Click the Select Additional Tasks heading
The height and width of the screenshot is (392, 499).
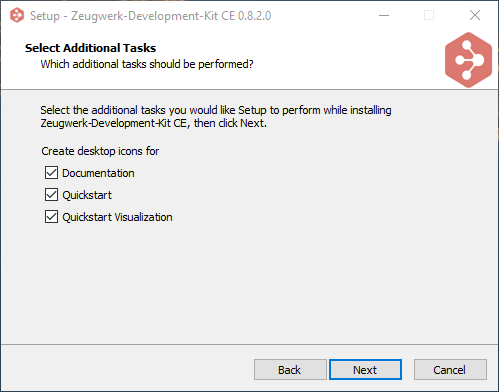[90, 48]
